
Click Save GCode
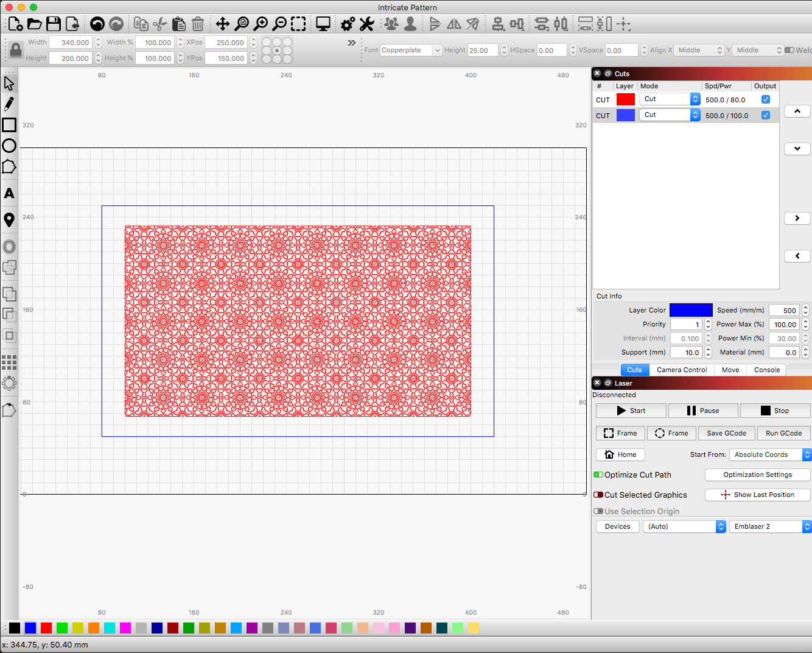[726, 433]
